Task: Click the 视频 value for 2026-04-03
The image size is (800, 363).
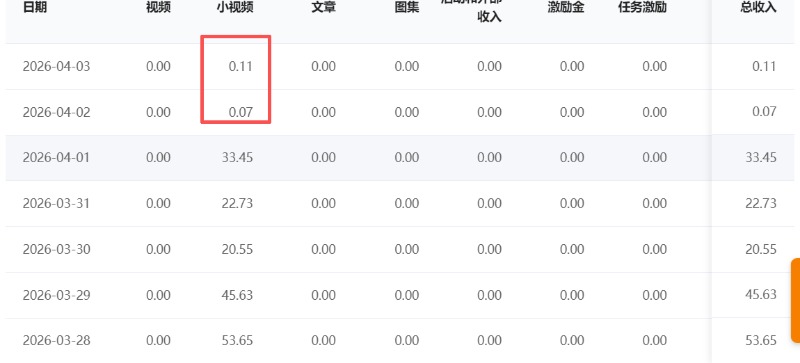Action: [x=158, y=66]
